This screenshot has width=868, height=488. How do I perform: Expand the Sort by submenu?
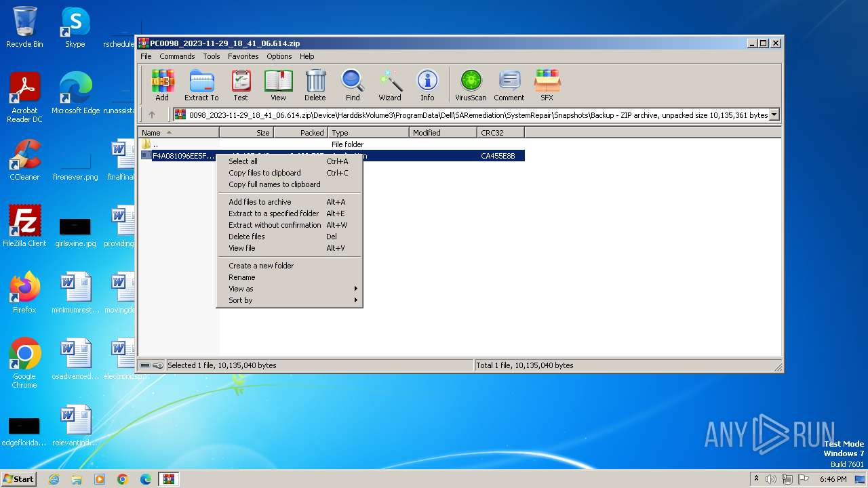click(x=290, y=300)
